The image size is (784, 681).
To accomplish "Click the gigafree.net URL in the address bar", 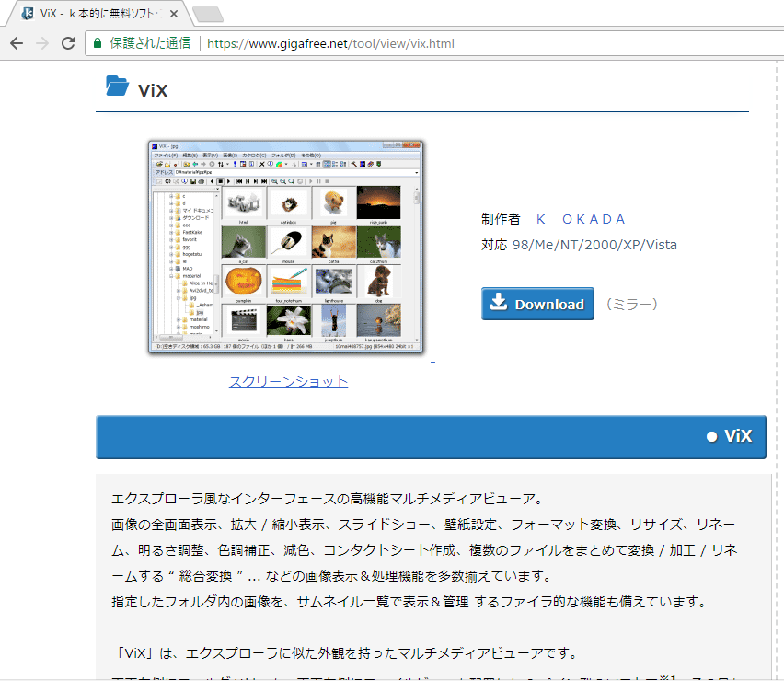I will coord(330,43).
